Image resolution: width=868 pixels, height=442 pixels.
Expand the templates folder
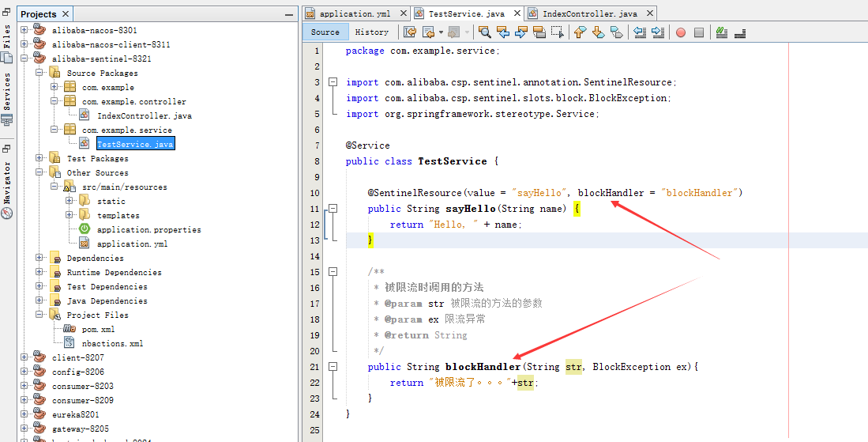(70, 215)
